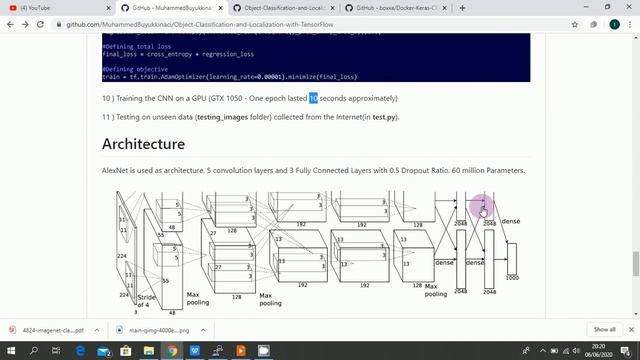The image size is (640, 360).
Task: Open Task View on the taskbar
Action: (x=56, y=351)
